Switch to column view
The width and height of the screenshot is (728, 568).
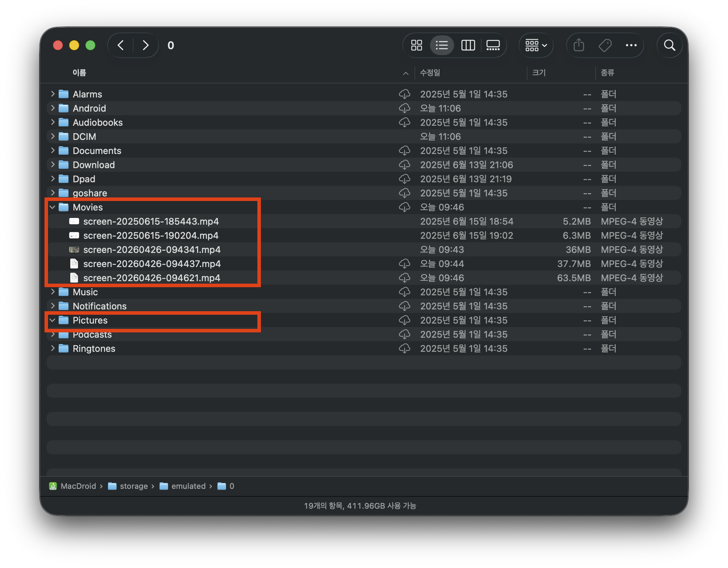point(468,45)
